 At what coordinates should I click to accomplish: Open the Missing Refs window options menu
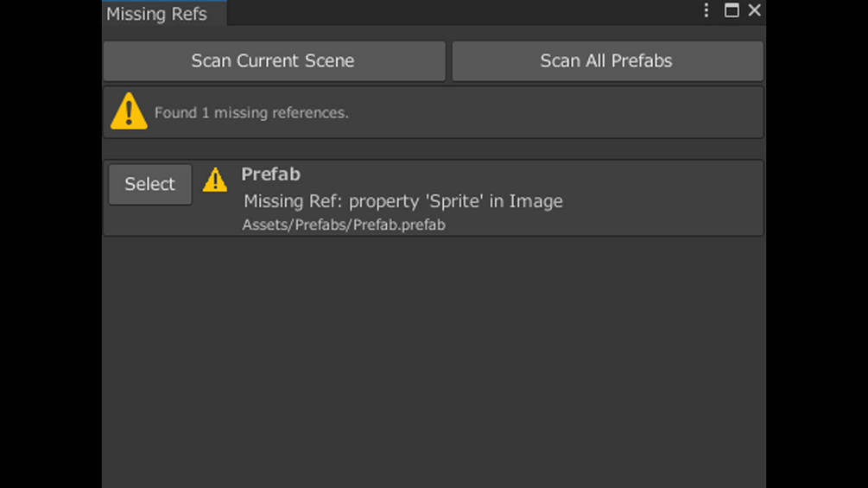tap(706, 10)
